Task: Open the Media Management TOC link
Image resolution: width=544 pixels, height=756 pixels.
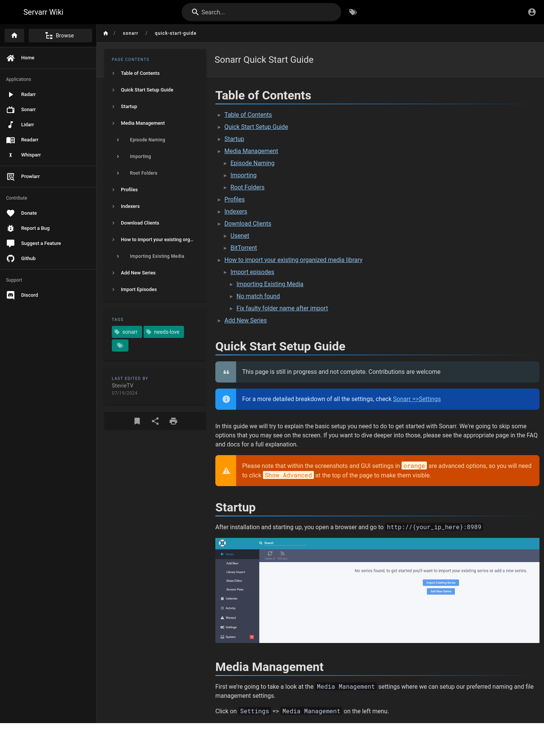Action: [x=251, y=151]
